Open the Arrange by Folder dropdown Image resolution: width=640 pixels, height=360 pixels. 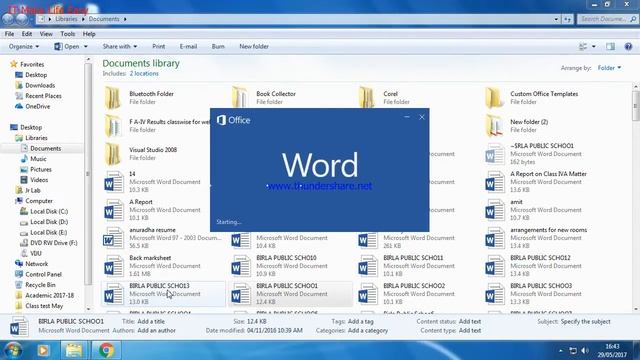point(609,68)
